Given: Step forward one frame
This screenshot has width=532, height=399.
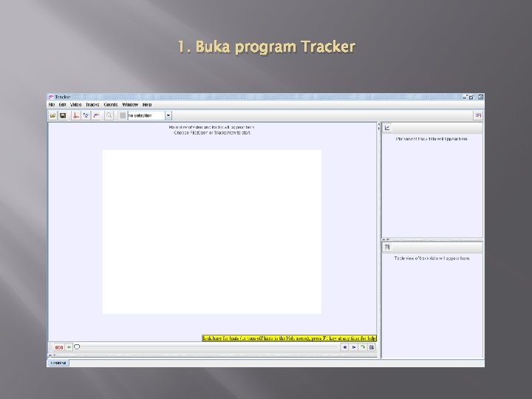Looking at the screenshot, I should (354, 347).
